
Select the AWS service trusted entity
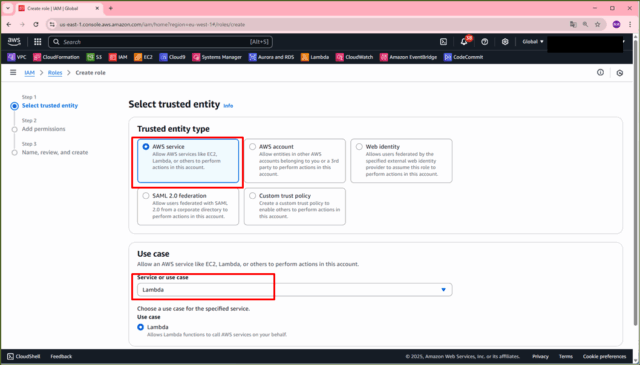188,160
